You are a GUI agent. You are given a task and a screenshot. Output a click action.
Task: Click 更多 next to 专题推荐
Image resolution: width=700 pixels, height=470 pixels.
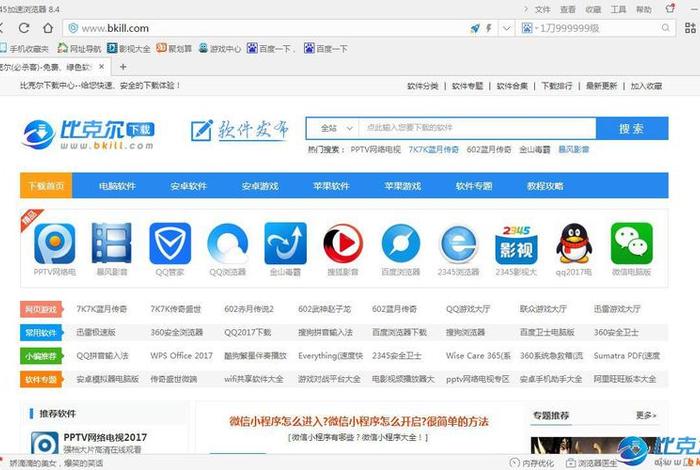click(646, 415)
